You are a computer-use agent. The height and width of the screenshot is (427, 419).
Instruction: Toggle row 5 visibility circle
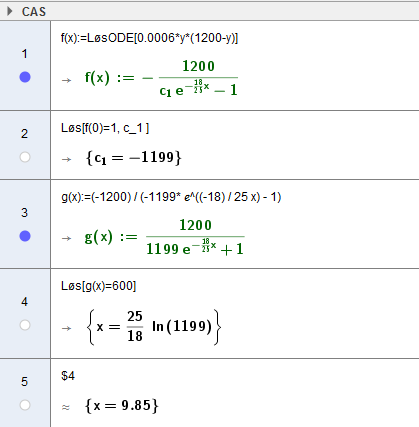click(x=25, y=405)
